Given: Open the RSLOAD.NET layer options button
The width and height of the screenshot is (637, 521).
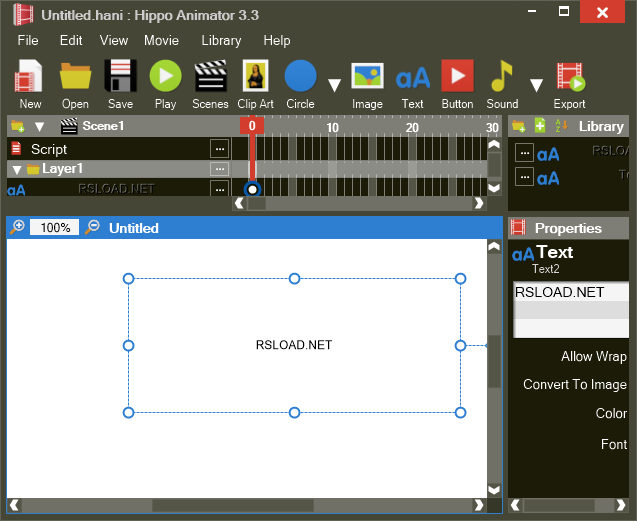Looking at the screenshot, I should click(220, 189).
